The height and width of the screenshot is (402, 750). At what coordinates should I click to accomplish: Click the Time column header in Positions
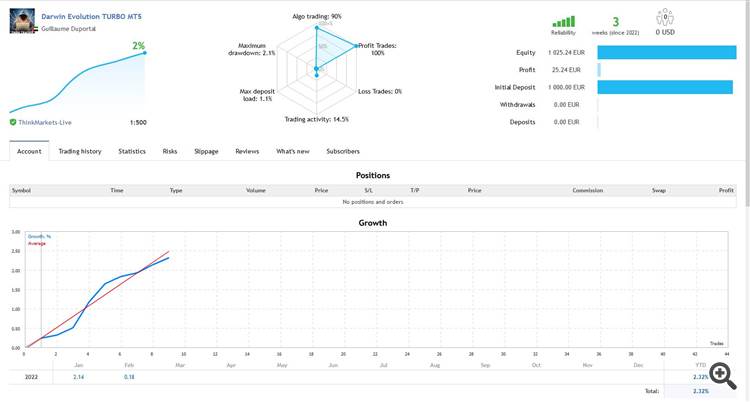point(117,190)
